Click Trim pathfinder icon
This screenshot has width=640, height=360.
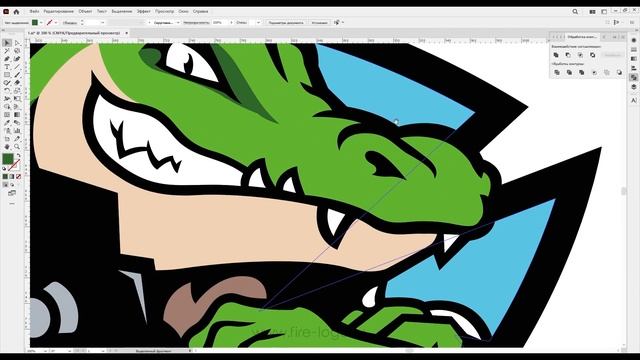(x=569, y=72)
